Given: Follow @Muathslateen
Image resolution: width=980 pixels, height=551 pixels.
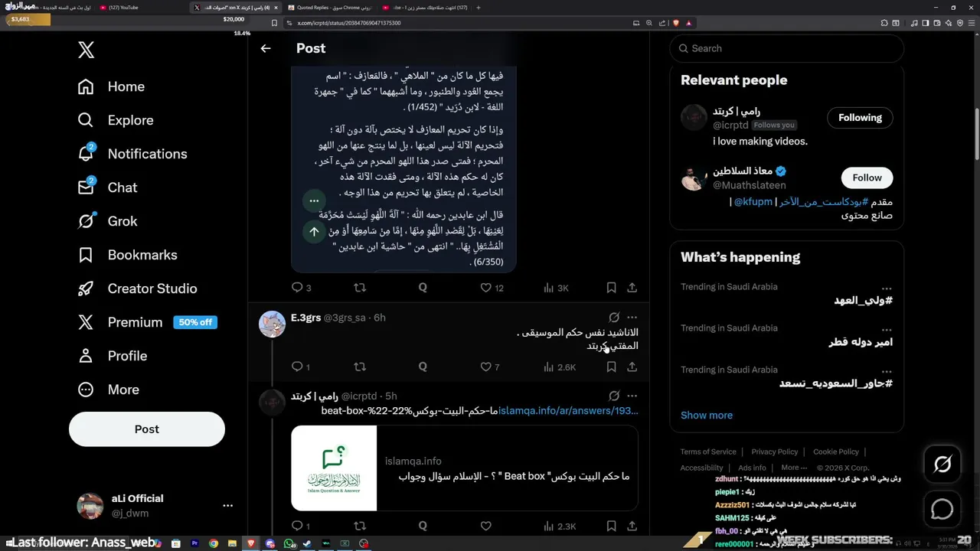Looking at the screenshot, I should tap(867, 178).
